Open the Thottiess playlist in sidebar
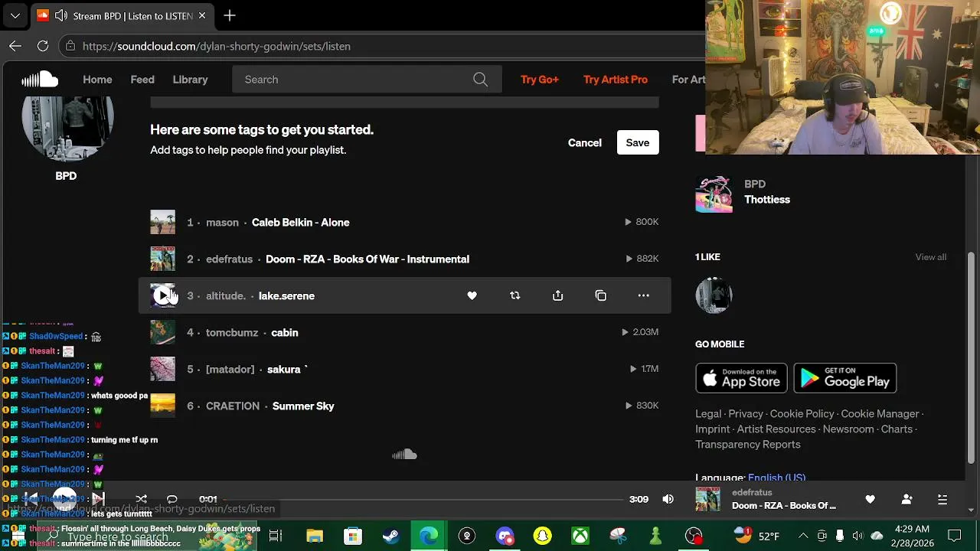Screen dimensions: 980x551 tap(767, 199)
